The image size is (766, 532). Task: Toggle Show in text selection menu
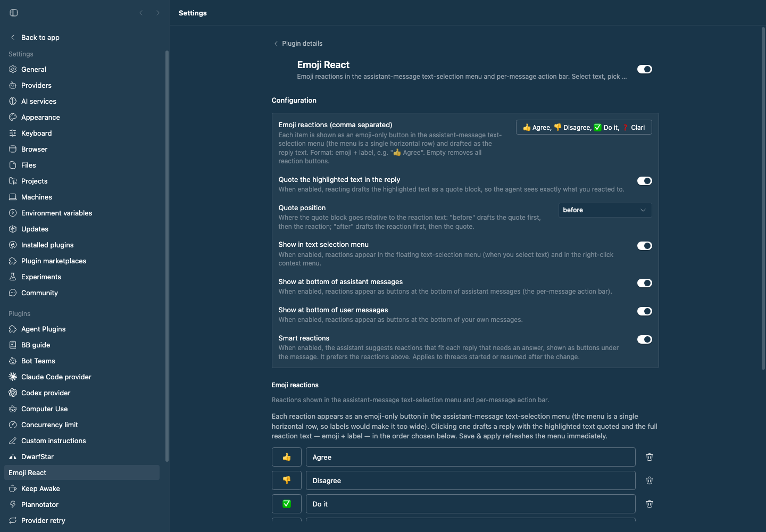point(645,246)
